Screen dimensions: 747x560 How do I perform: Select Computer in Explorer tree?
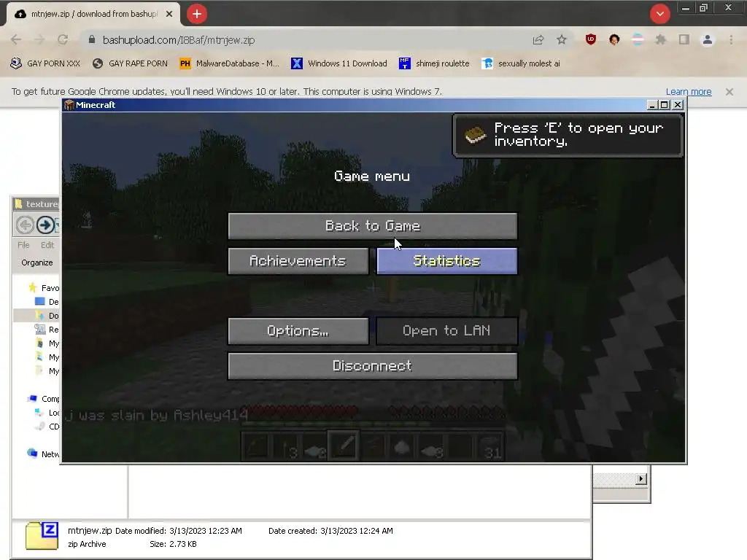(x=44, y=399)
